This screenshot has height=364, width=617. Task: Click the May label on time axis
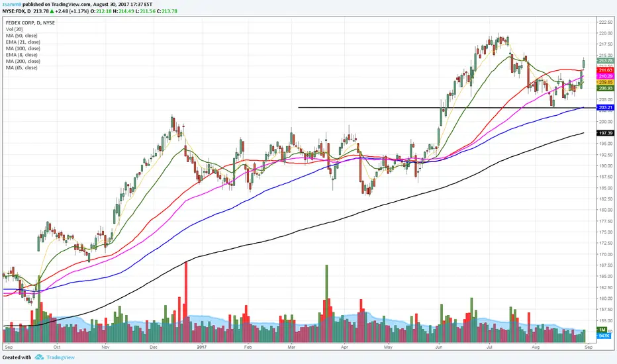point(389,347)
